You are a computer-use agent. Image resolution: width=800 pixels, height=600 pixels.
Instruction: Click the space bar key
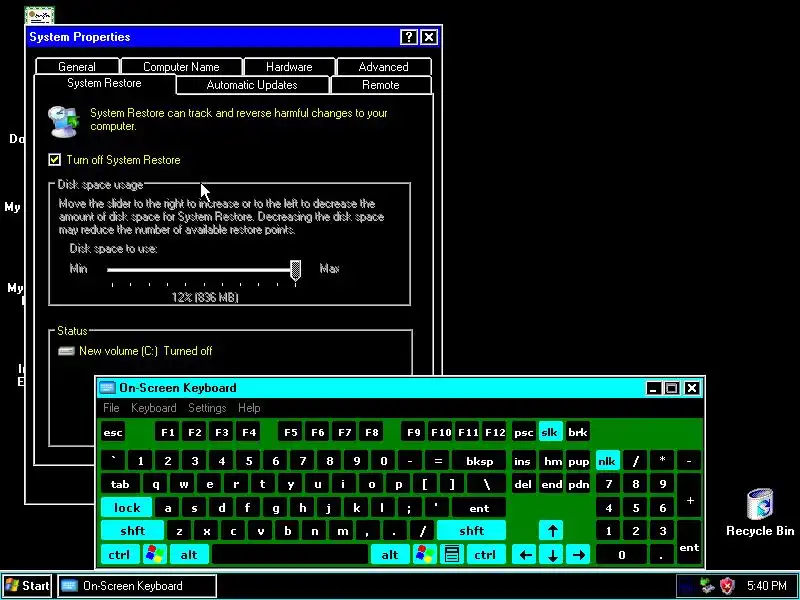(290, 555)
